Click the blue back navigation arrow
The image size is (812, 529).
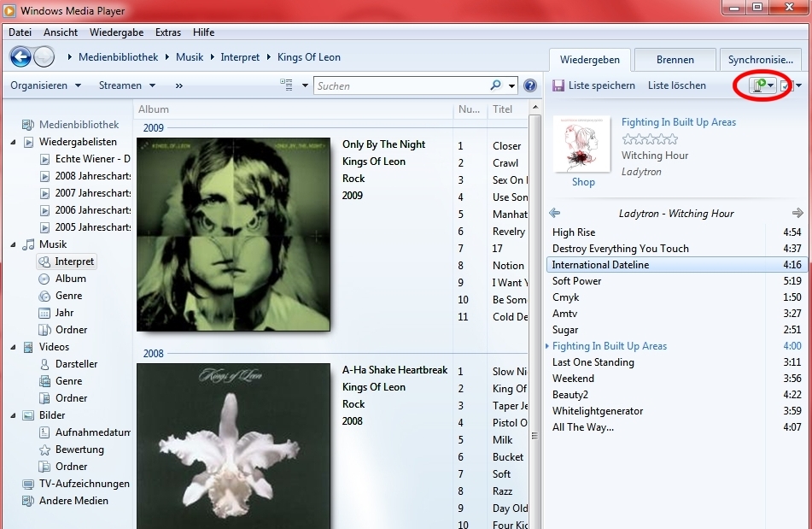20,57
